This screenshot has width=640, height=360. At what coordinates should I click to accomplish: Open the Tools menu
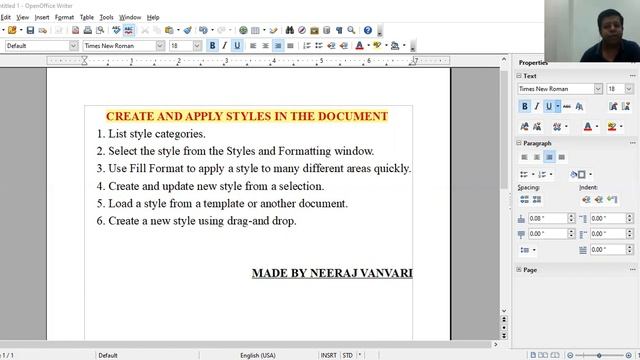click(107, 17)
